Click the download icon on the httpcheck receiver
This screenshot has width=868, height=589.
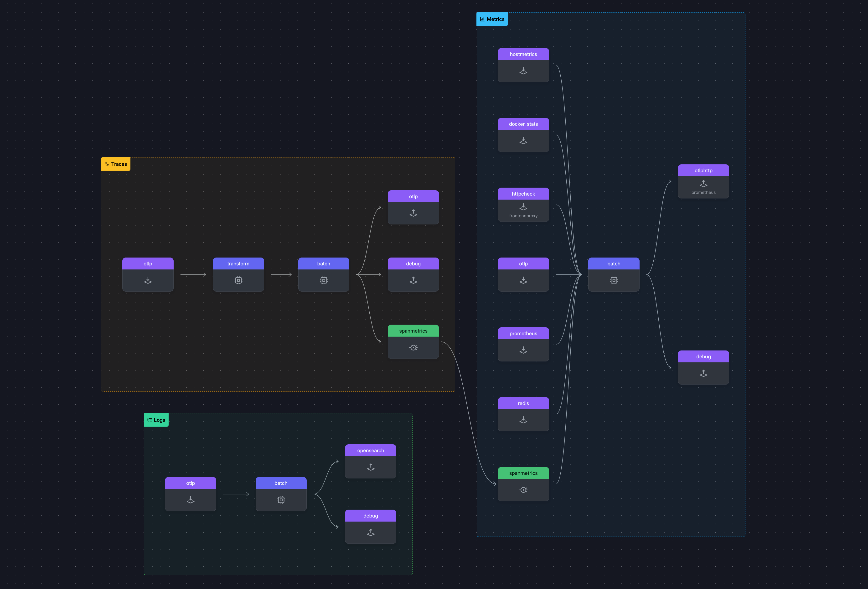[x=523, y=207]
